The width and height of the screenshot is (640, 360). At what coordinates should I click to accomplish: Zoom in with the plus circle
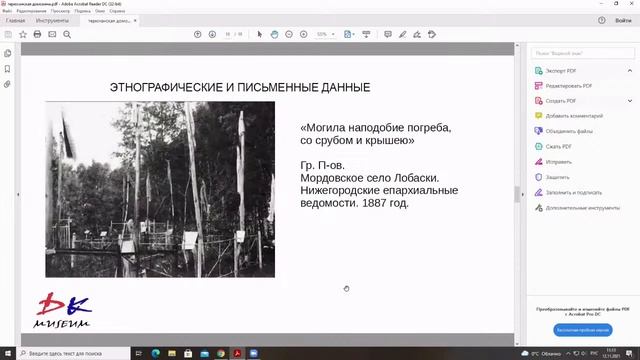[x=304, y=34]
